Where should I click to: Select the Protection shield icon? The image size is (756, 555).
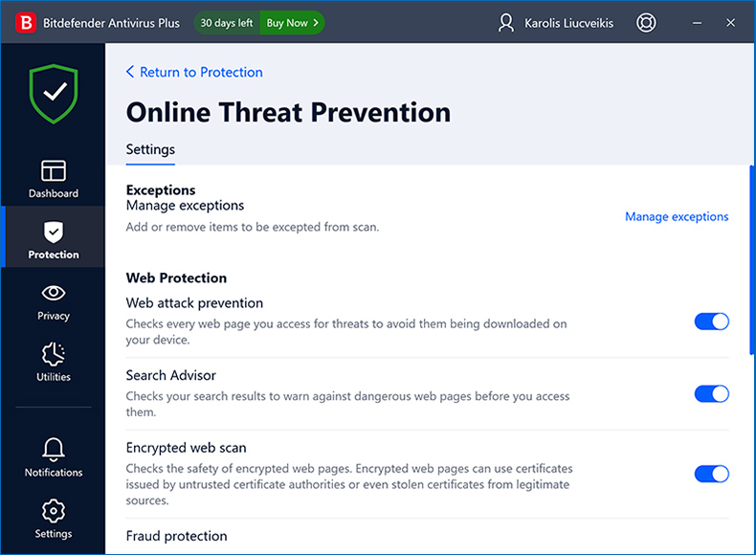pyautogui.click(x=54, y=232)
